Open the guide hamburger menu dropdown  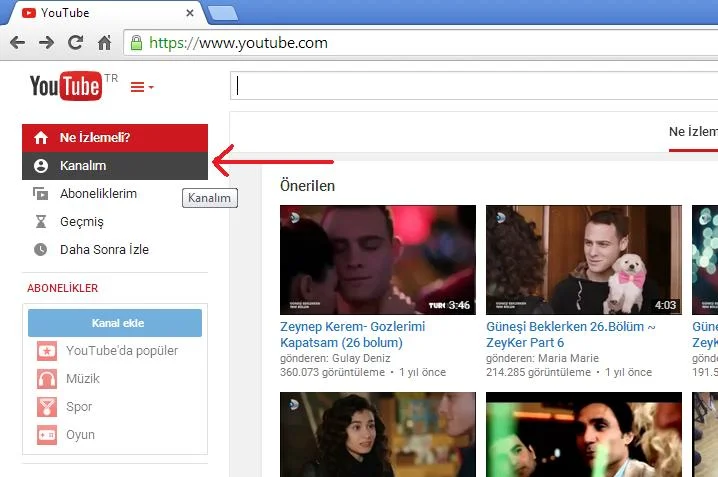tap(142, 87)
